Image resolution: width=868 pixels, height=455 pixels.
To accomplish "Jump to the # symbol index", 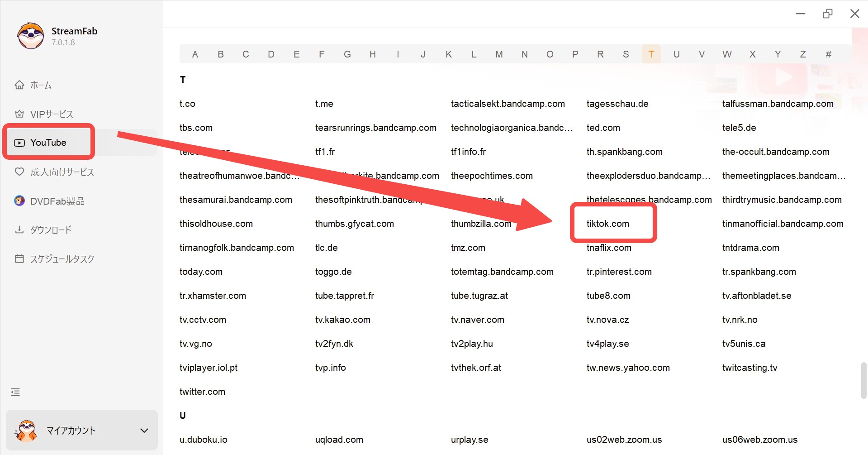I will coord(828,54).
